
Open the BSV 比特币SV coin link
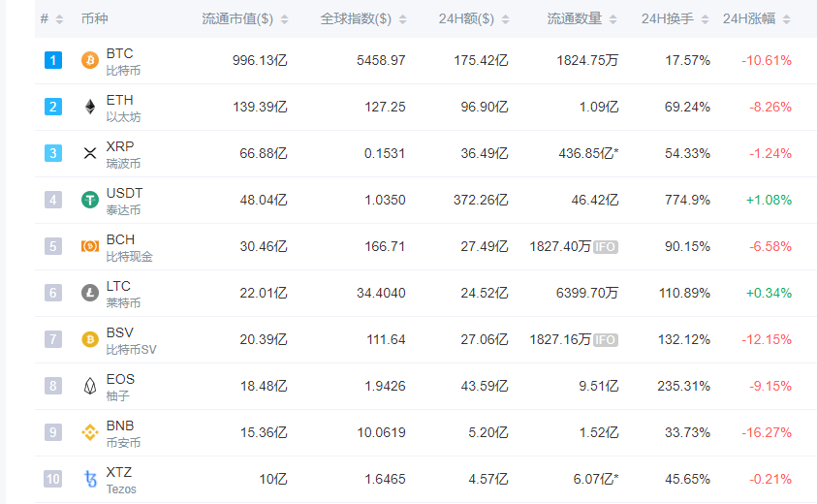tap(131, 340)
